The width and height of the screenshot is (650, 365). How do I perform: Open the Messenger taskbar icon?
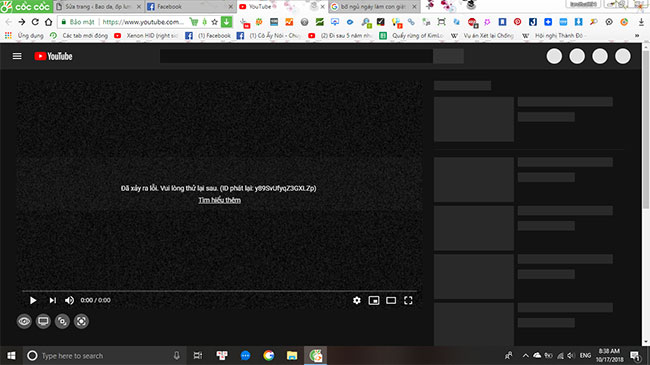[245, 356]
